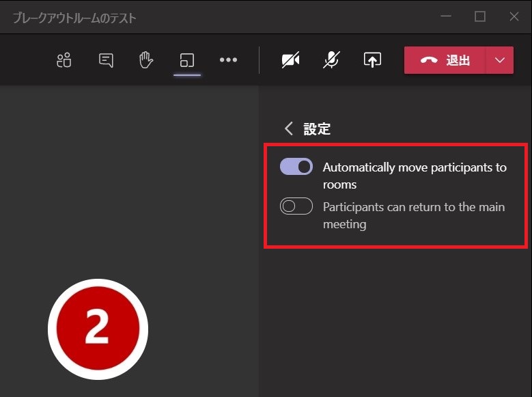
Task: Click the 設定 heading text
Action: point(317,128)
